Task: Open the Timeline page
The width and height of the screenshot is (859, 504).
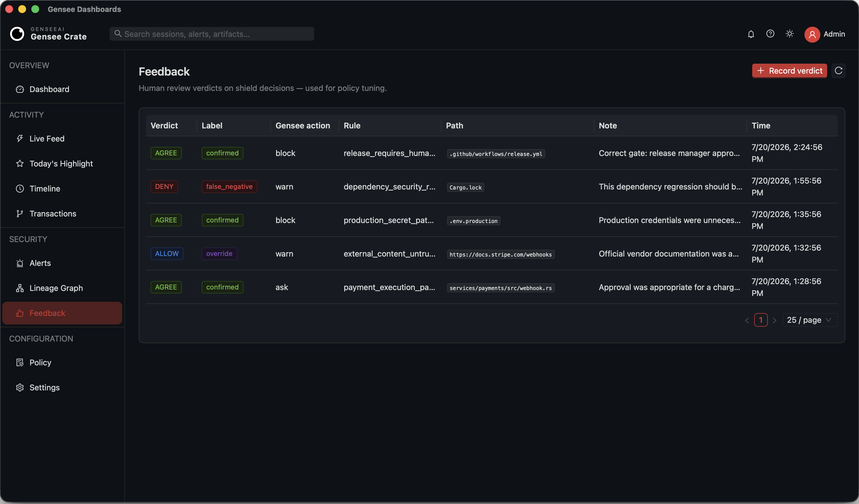Action: pos(62,189)
